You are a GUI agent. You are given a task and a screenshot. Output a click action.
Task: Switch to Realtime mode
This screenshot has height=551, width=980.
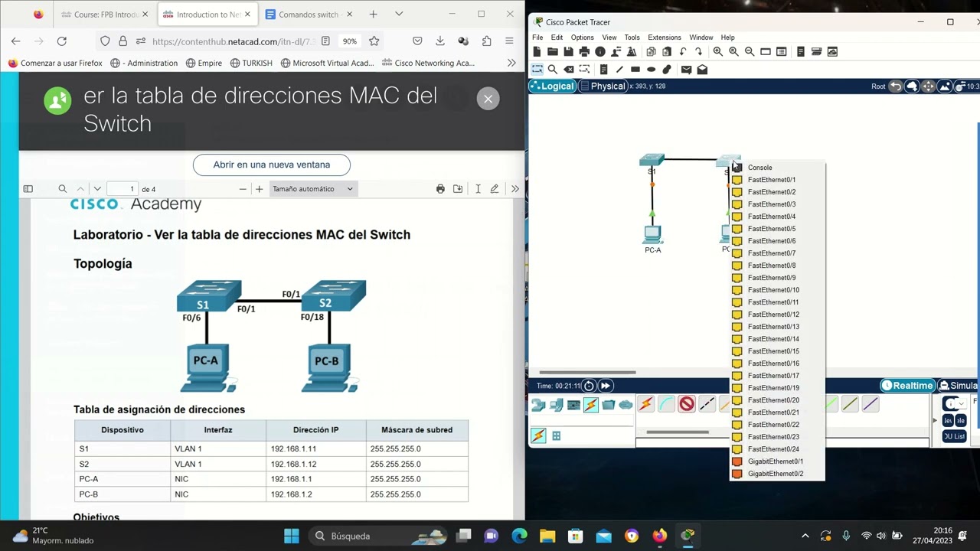908,386
